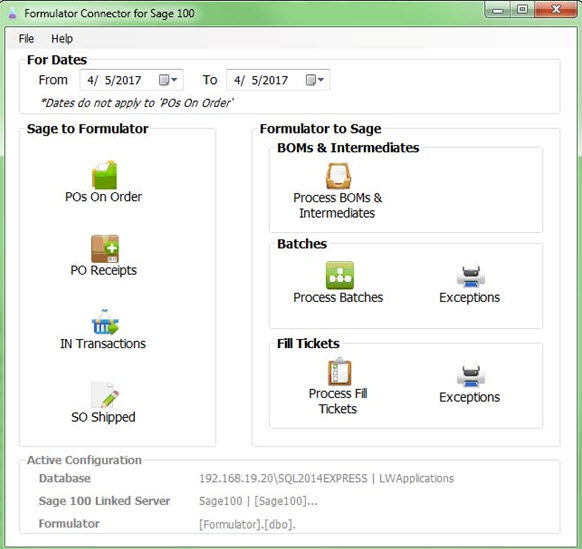Image resolution: width=582 pixels, height=549 pixels.
Task: Click Process BOMs & Intermediates label
Action: (x=337, y=205)
